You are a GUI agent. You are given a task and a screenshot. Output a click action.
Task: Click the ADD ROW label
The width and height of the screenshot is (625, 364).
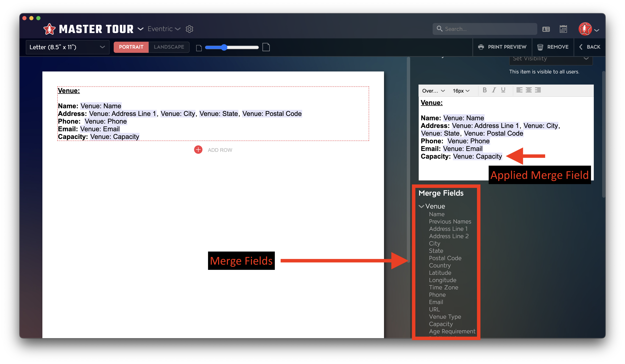(x=220, y=150)
